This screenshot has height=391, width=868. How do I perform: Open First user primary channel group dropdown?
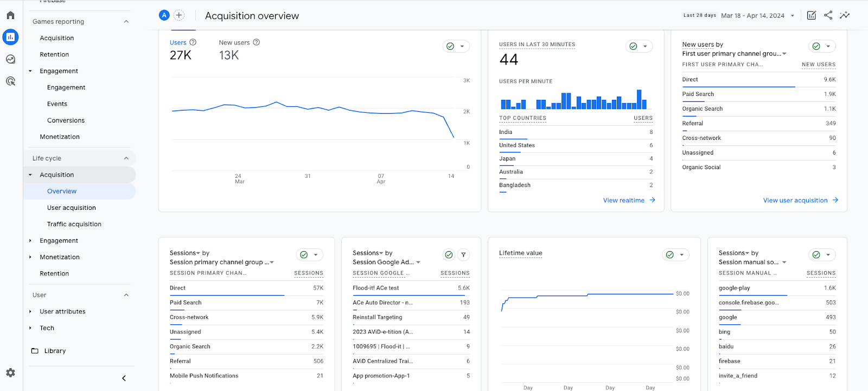tap(734, 54)
